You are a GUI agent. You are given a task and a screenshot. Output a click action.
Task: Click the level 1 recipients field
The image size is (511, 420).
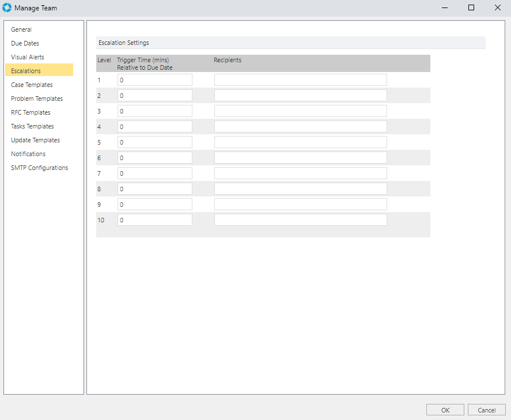[301, 80]
